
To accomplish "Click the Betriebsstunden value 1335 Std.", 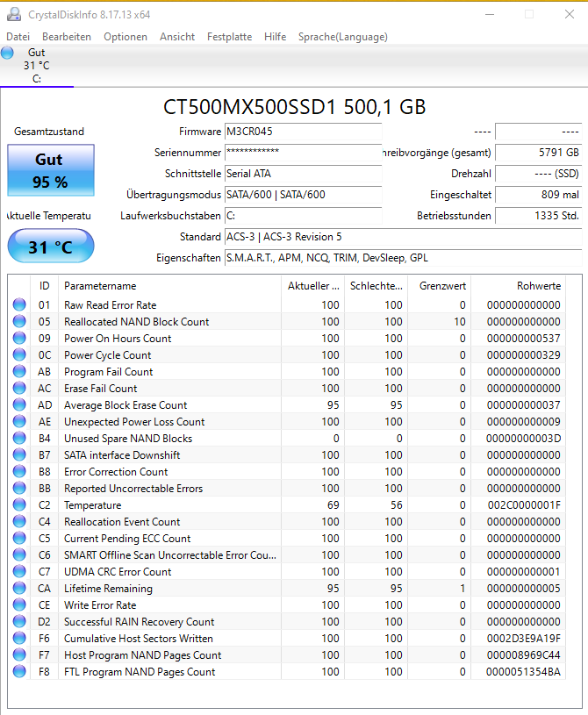I will tap(538, 216).
